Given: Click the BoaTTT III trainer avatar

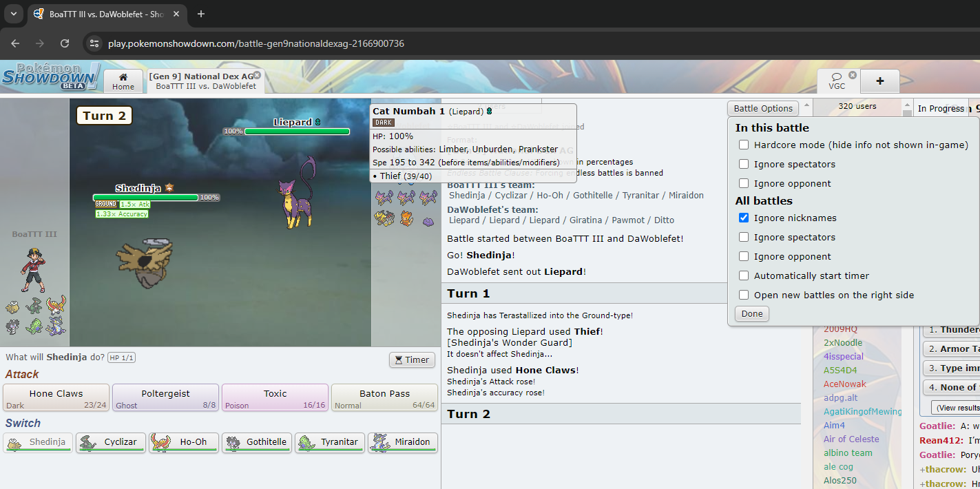Looking at the screenshot, I should pyautogui.click(x=33, y=270).
